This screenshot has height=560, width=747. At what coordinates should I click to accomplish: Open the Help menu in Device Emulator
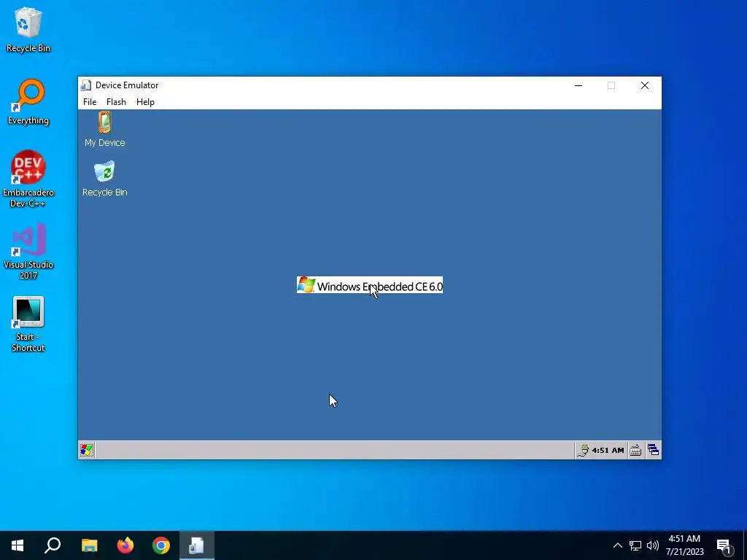(145, 102)
